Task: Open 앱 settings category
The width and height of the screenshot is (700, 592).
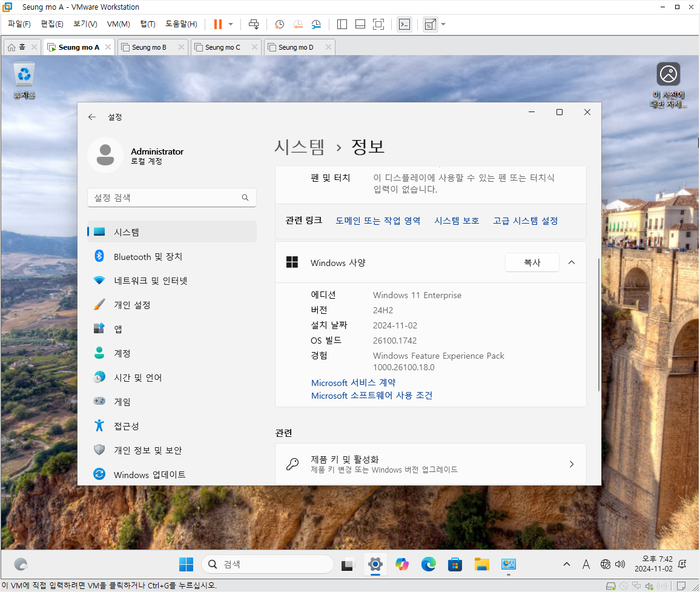Action: point(172,329)
